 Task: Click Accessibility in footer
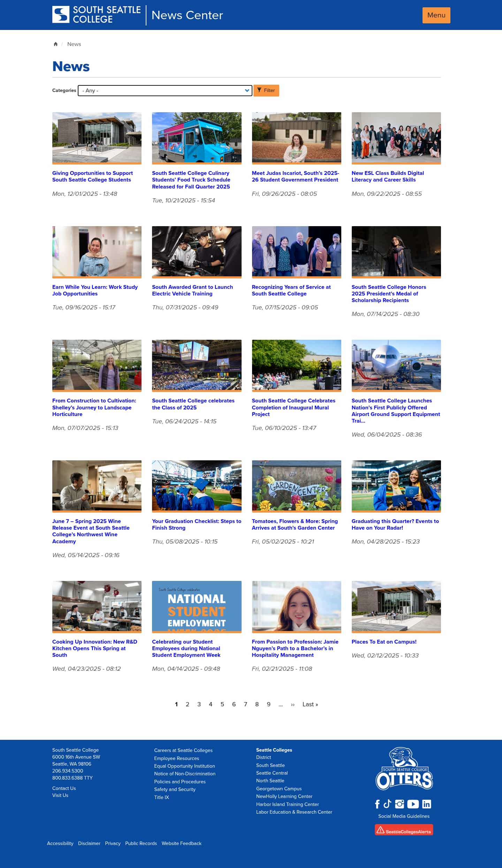60,843
